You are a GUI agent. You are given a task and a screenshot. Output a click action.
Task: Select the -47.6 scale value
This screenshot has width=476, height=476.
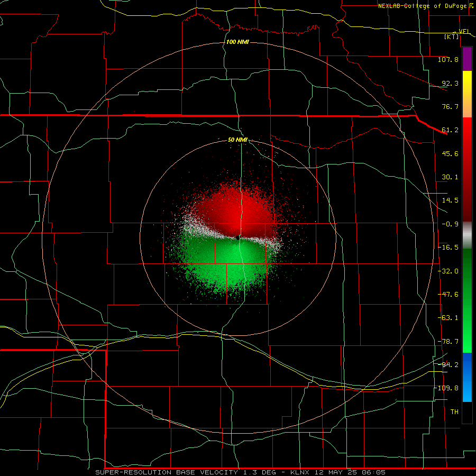(x=448, y=295)
